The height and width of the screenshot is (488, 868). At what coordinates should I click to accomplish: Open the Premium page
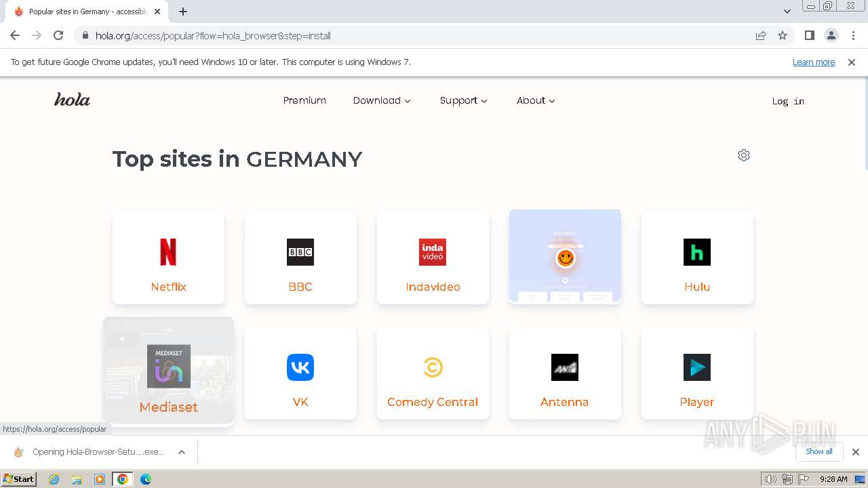coord(304,100)
